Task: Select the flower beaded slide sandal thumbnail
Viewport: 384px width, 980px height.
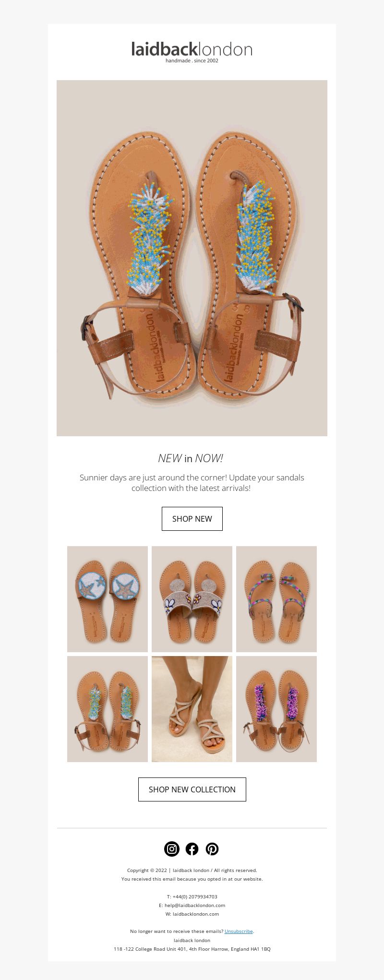Action: pos(192,599)
